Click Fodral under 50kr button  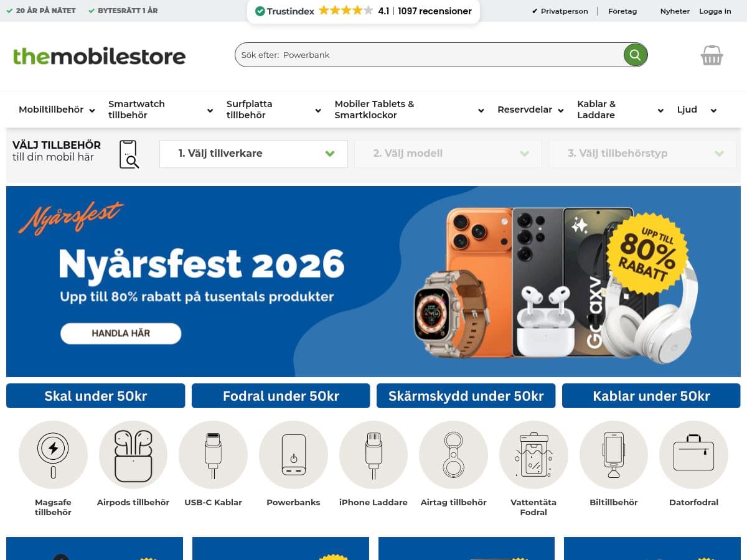281,396
